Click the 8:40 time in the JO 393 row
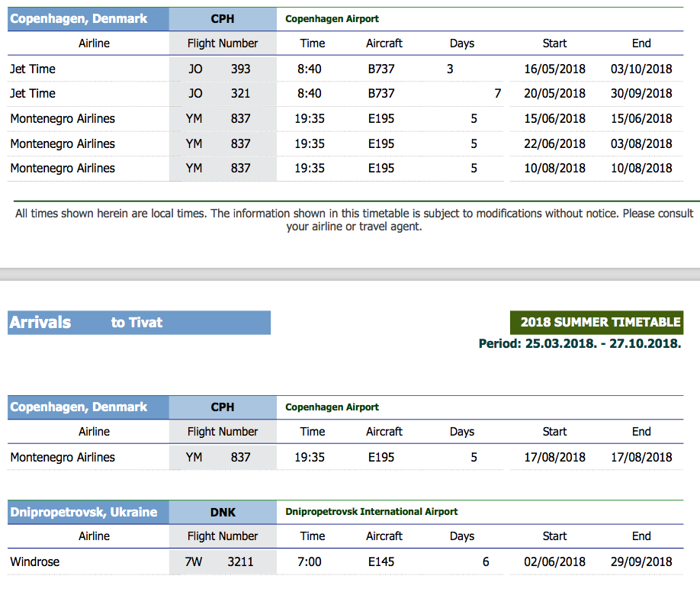Screen dimensions: 700x592 [x=310, y=69]
